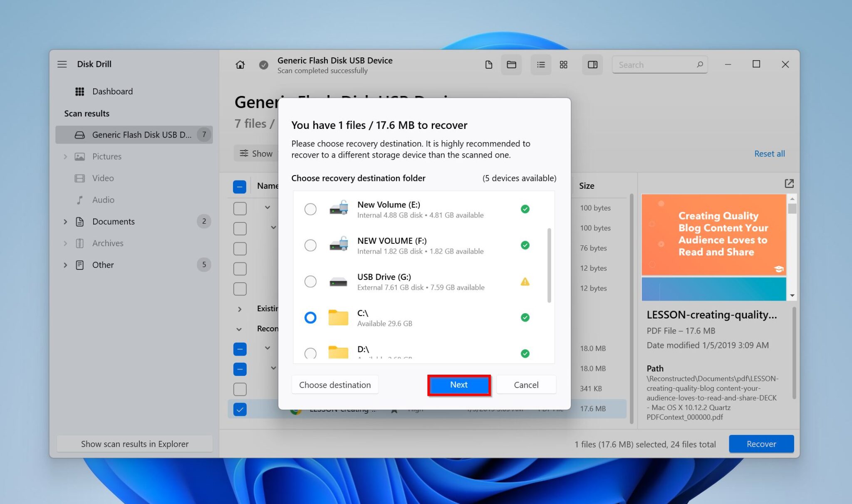Click the C:\ folder icon
This screenshot has width=852, height=504.
coord(338,317)
